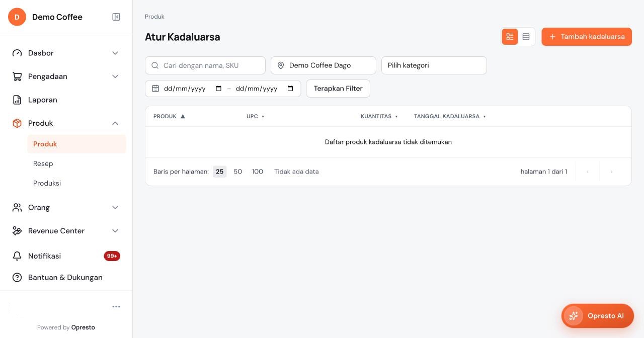Click the 99+ notification badge
644x338 pixels.
point(112,256)
